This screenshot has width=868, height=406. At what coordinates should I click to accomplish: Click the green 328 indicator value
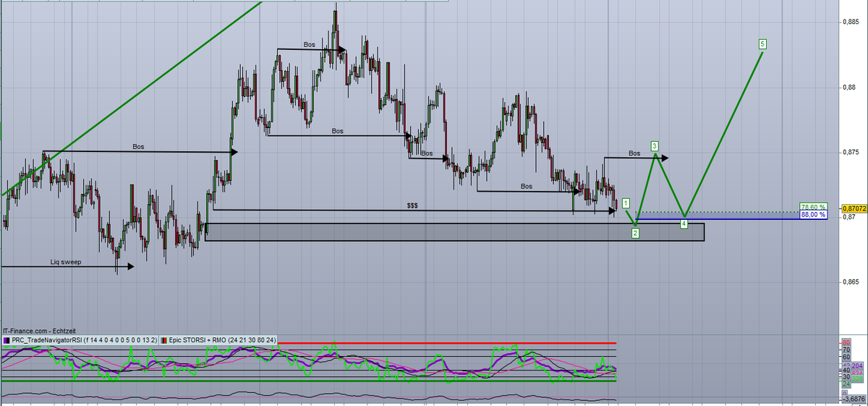859,379
